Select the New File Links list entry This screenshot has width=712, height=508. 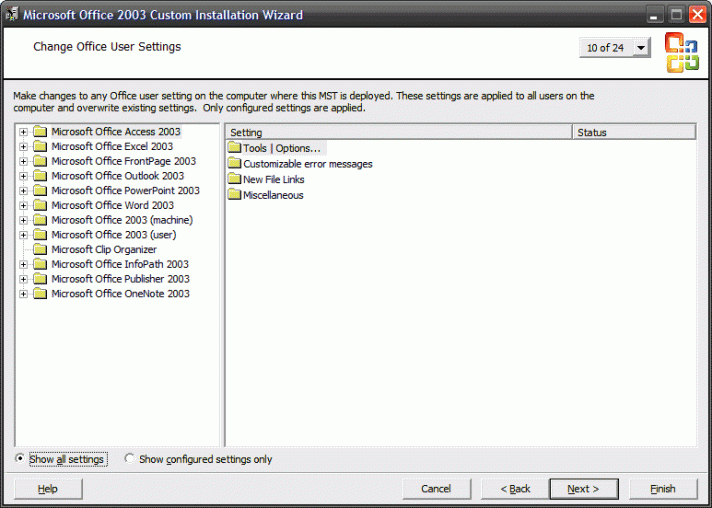pos(273,179)
